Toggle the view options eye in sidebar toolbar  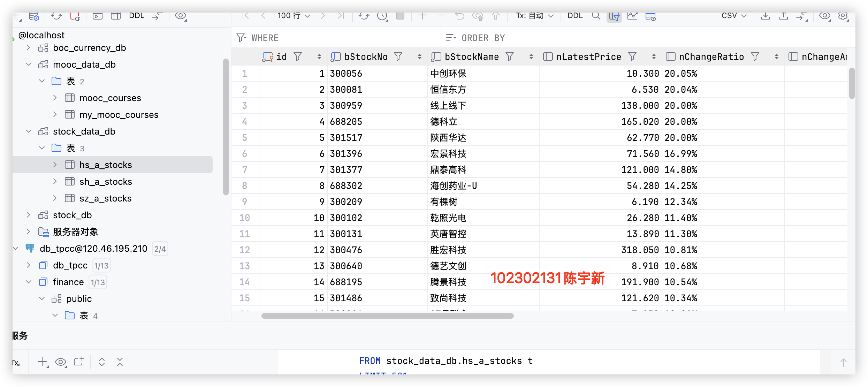pos(181,16)
